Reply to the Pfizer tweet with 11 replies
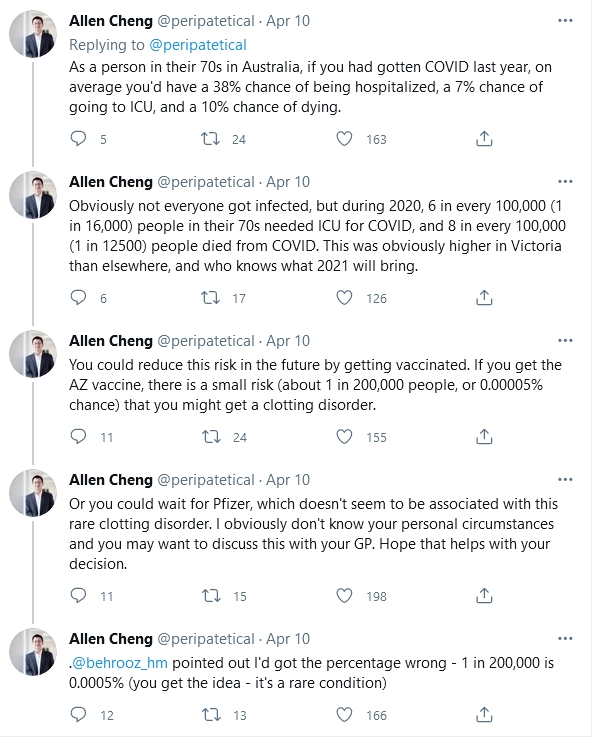The height and width of the screenshot is (737, 598). point(78,596)
